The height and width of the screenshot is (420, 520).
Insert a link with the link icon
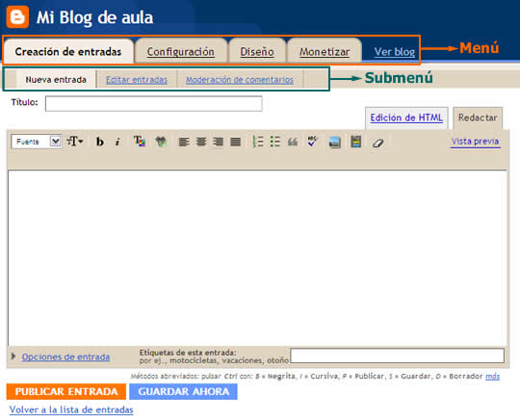tap(161, 142)
